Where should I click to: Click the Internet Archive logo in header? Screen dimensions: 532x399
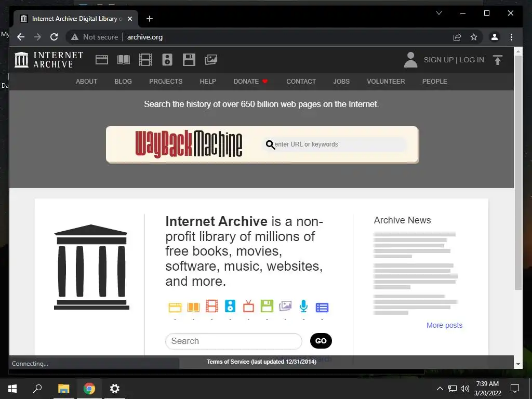point(48,60)
